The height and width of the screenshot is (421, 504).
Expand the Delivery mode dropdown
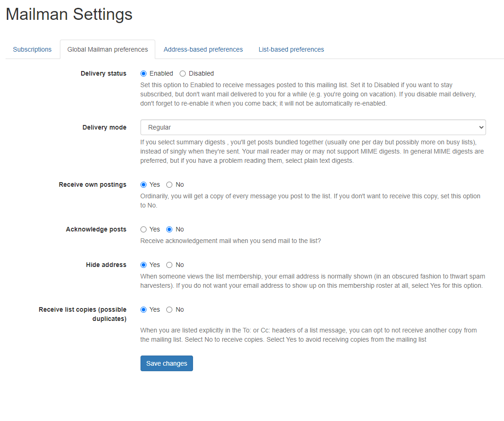[x=313, y=127]
